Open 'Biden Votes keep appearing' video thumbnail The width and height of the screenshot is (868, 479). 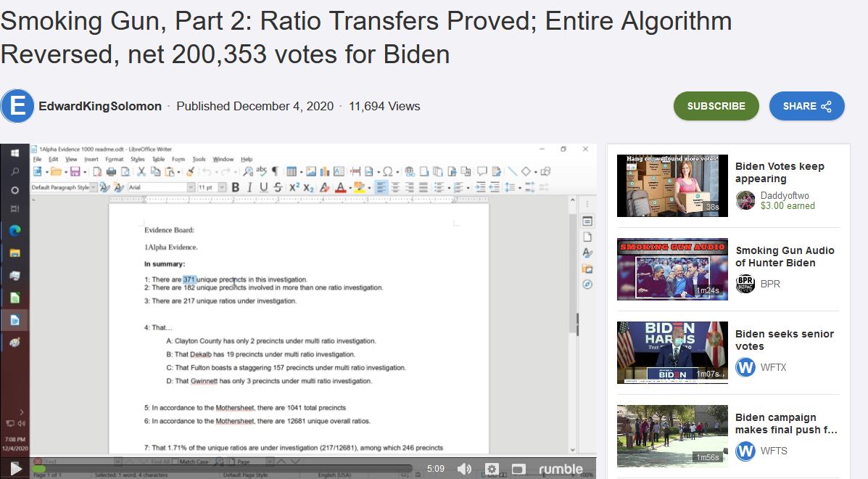pyautogui.click(x=673, y=186)
